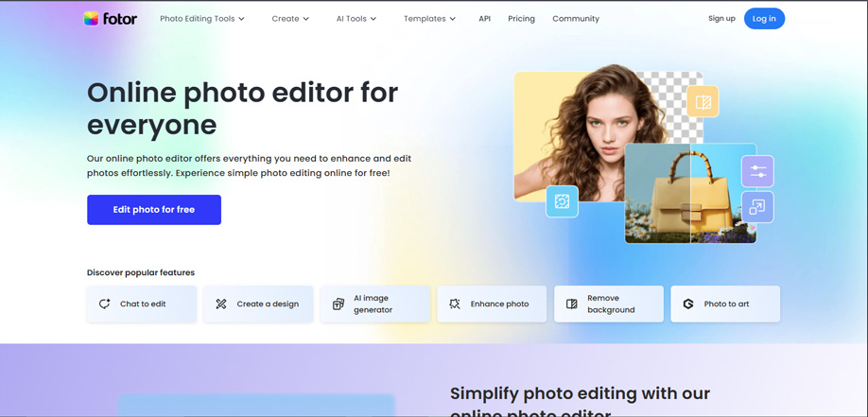868x417 pixels.
Task: Expand the AI Tools dropdown
Action: click(x=356, y=19)
